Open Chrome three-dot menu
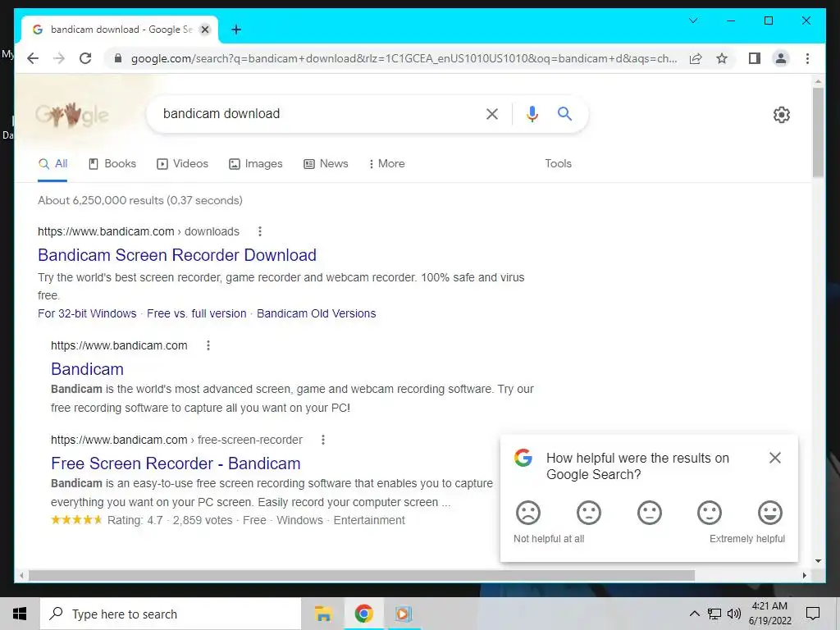This screenshot has width=840, height=630. pyautogui.click(x=807, y=58)
